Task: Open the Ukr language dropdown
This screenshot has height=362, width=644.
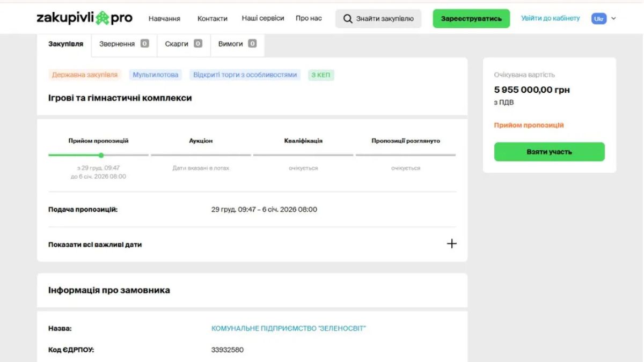Action: [x=599, y=19]
